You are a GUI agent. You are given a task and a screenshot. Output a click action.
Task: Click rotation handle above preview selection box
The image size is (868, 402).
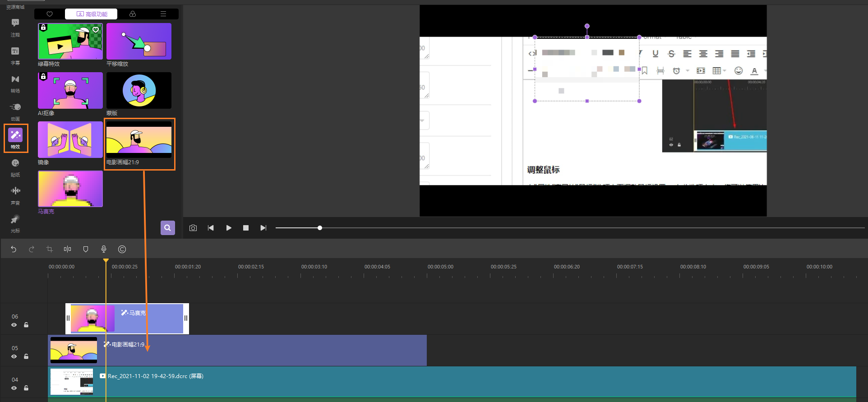587,26
